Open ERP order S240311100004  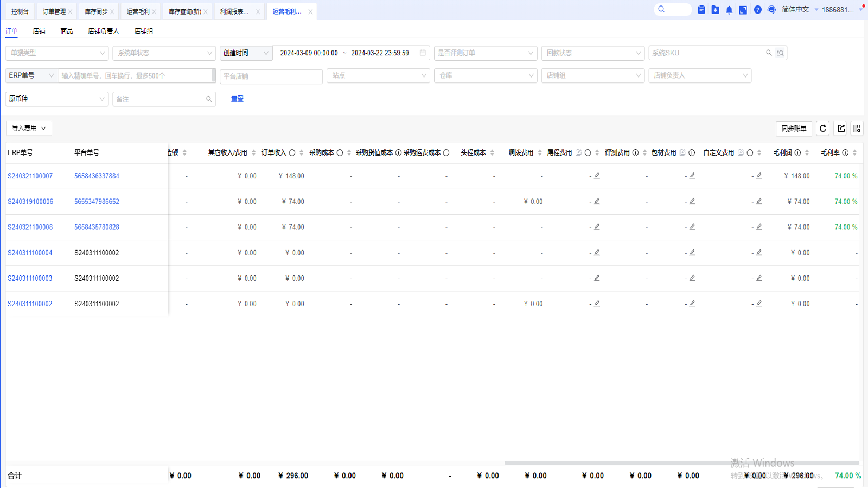click(30, 253)
